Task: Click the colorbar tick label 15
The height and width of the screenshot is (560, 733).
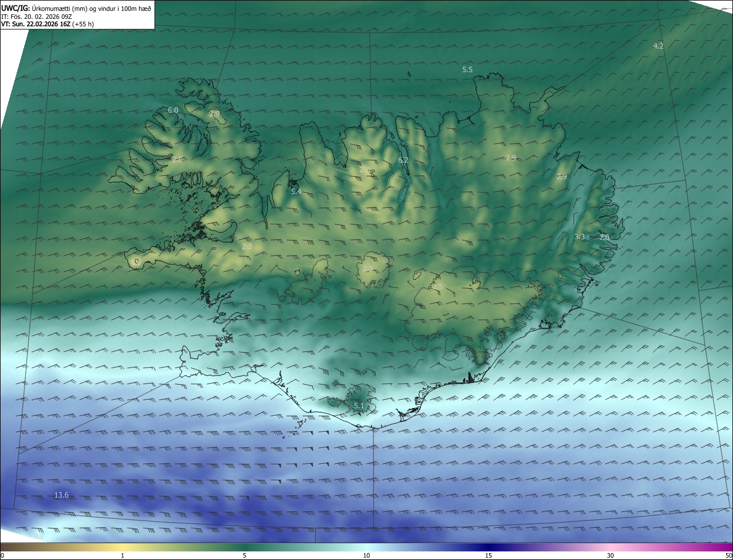Action: [488, 555]
